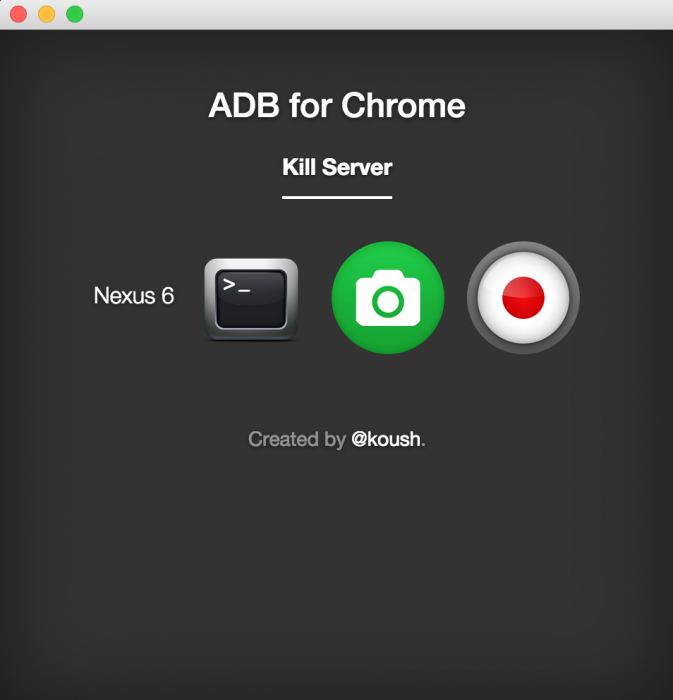This screenshot has height=700, width=673.
Task: Click the silver frame of the terminal icon
Action: (x=251, y=263)
